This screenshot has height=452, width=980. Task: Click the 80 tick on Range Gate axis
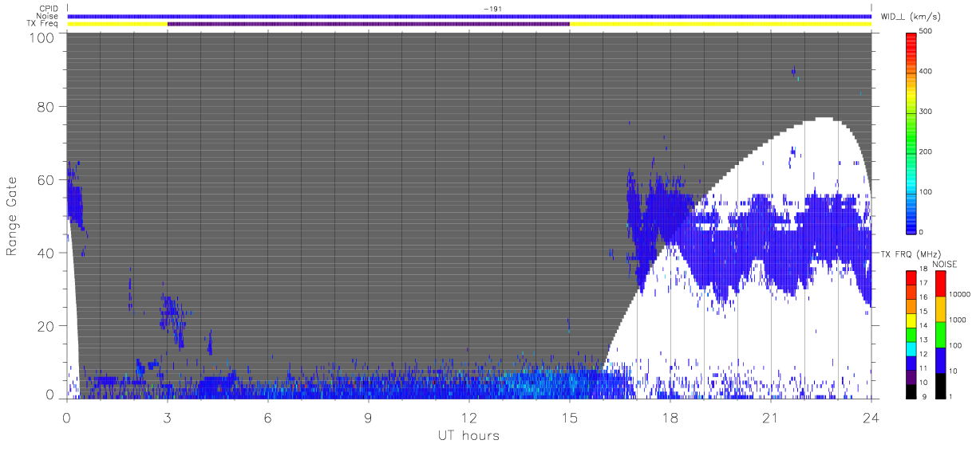[x=47, y=106]
